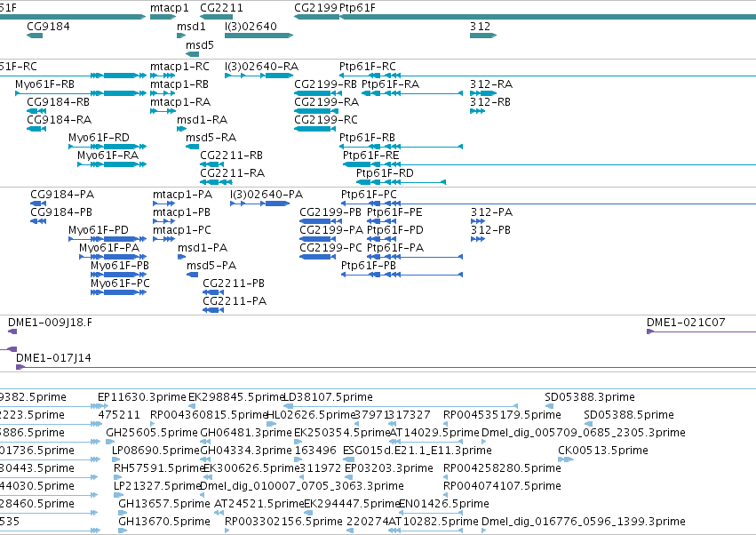Image resolution: width=756 pixels, height=535 pixels.
Task: Click the Myo61F-PD protein label
Action: (x=99, y=230)
